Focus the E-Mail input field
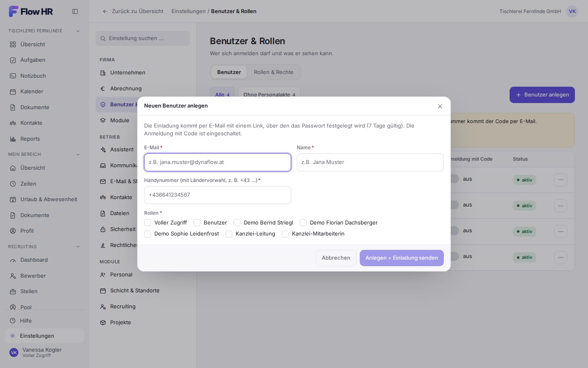588x368 pixels. pyautogui.click(x=218, y=162)
